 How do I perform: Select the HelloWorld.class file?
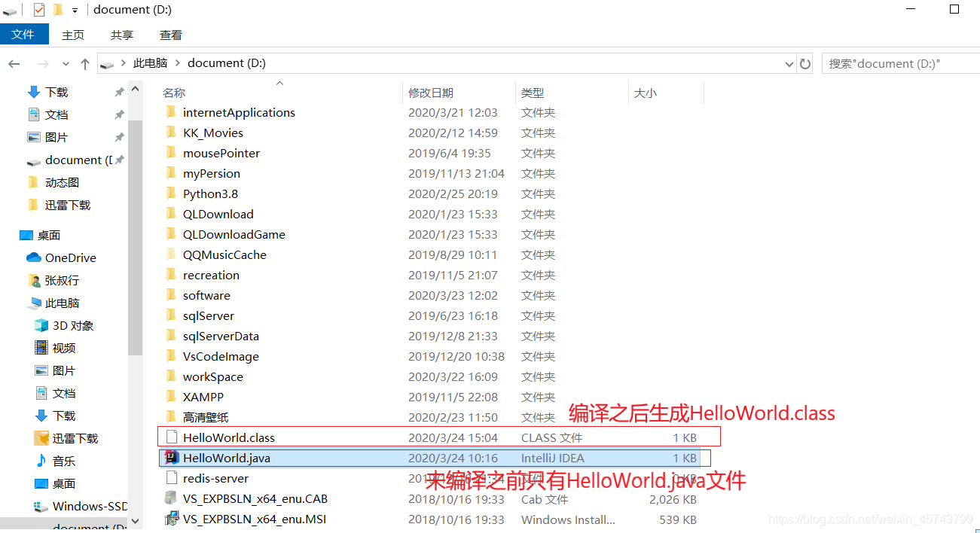(229, 438)
